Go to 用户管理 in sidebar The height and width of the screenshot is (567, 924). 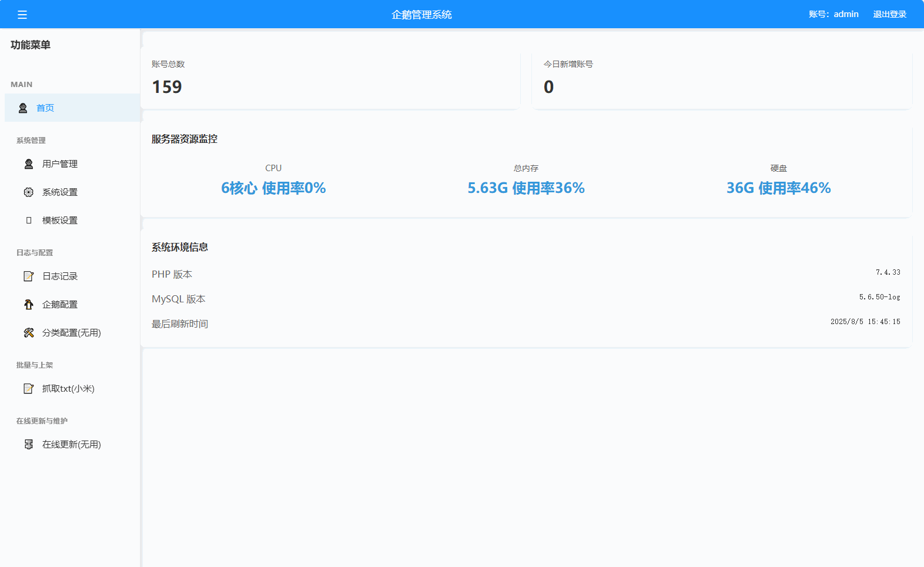coord(60,164)
